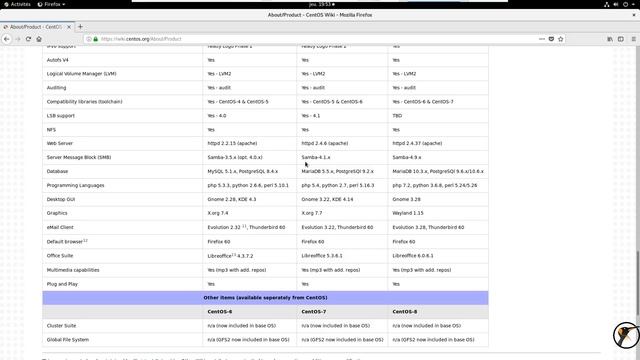The width and height of the screenshot is (640, 360).
Task: Click the green padlock security icon
Action: (x=96, y=39)
